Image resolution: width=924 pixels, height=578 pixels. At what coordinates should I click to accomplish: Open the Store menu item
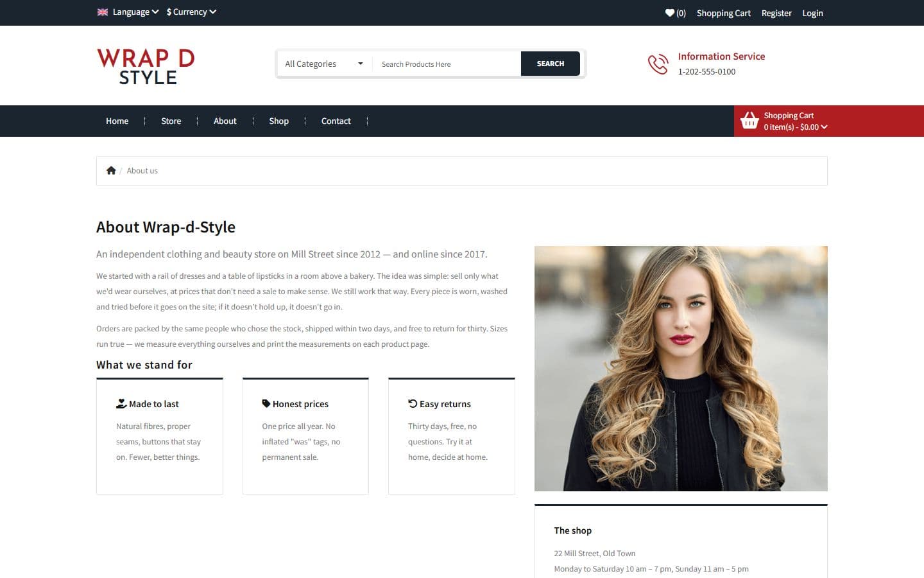pyautogui.click(x=171, y=121)
